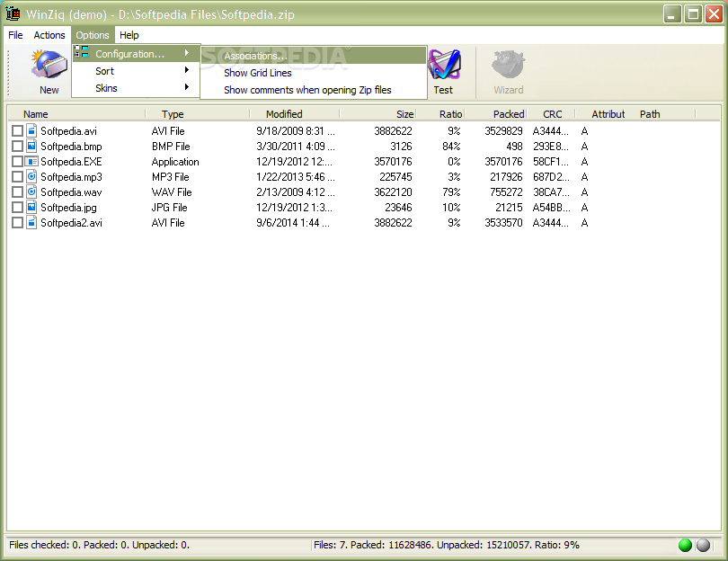Click the Softpedia.wav file icon
Screen dimensions: 728x561
coord(31,191)
